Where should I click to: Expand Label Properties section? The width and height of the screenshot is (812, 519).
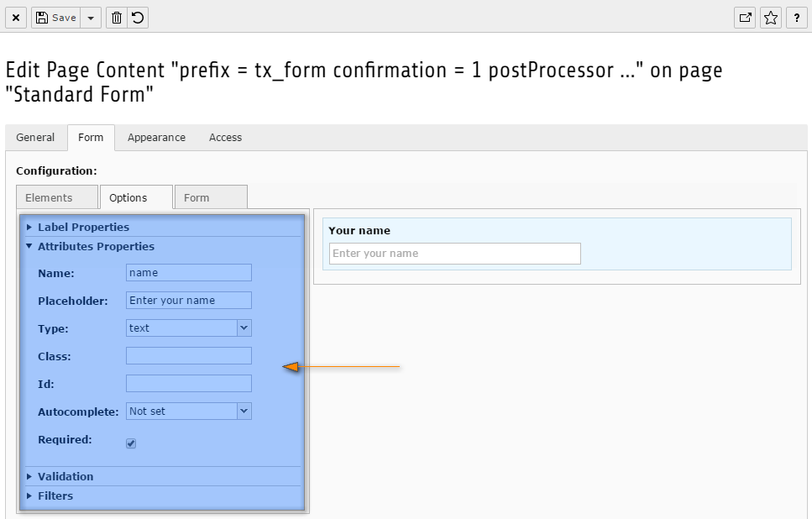(163, 227)
